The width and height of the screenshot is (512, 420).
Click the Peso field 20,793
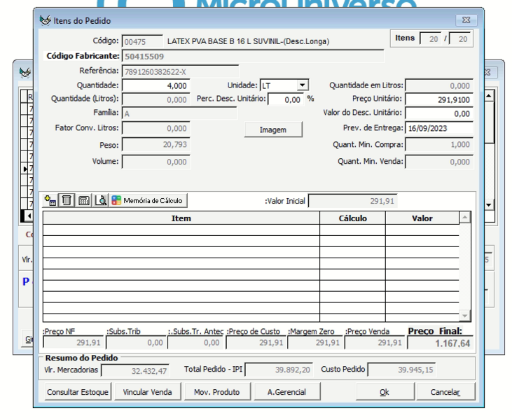(155, 145)
